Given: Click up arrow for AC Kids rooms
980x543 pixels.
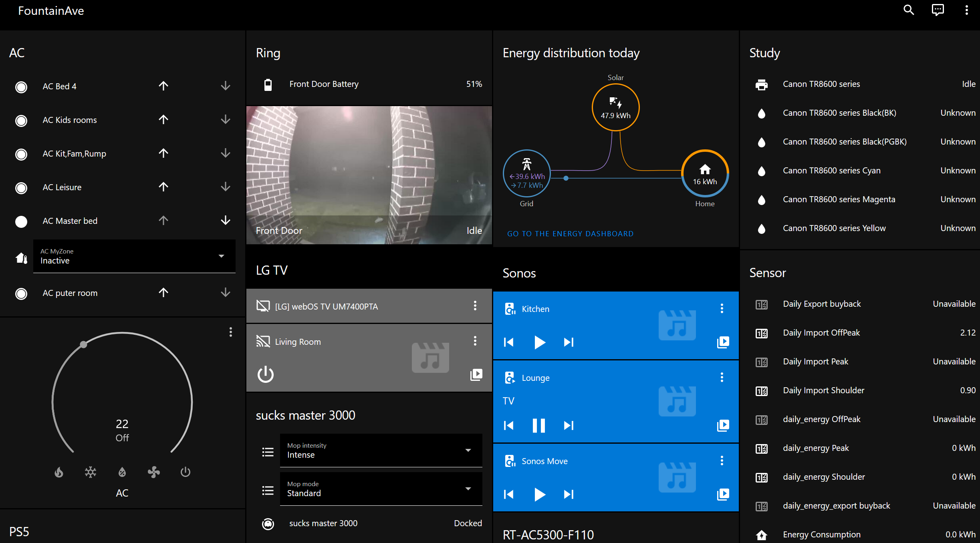Looking at the screenshot, I should point(163,119).
